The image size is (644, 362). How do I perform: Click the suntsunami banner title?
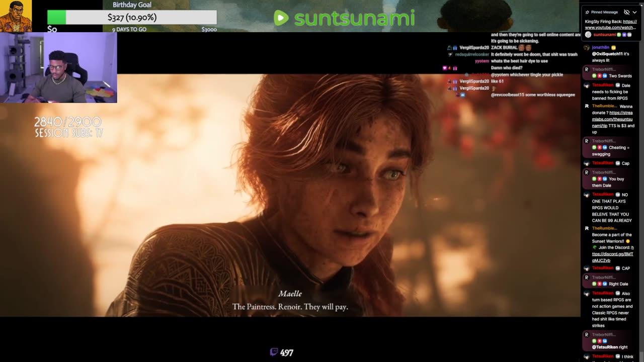tap(354, 19)
